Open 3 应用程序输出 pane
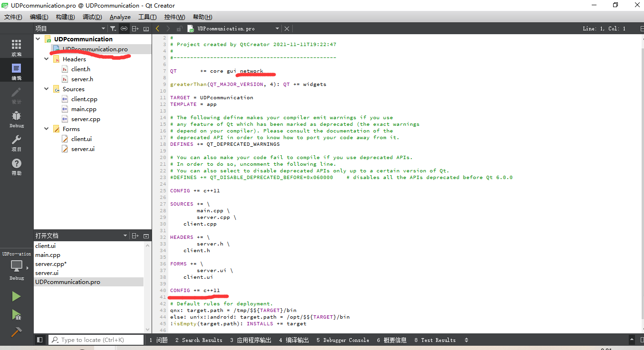Viewport: 644px width, 350px height. point(251,340)
